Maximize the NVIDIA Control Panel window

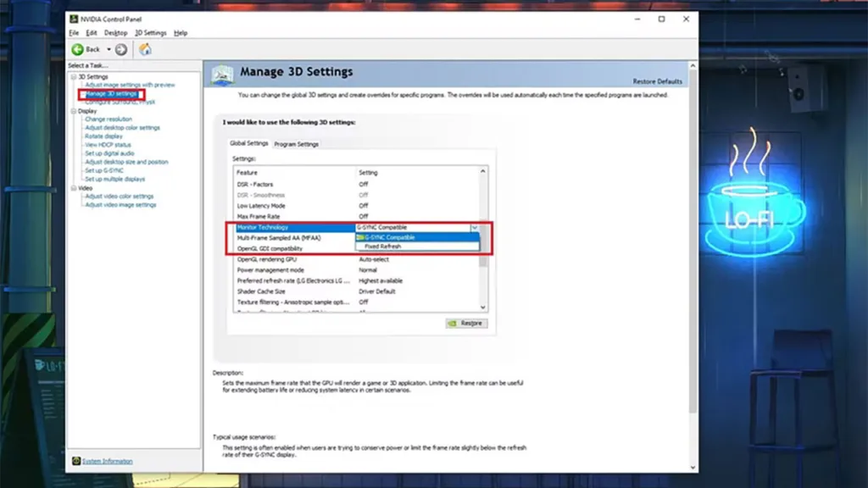pos(661,19)
